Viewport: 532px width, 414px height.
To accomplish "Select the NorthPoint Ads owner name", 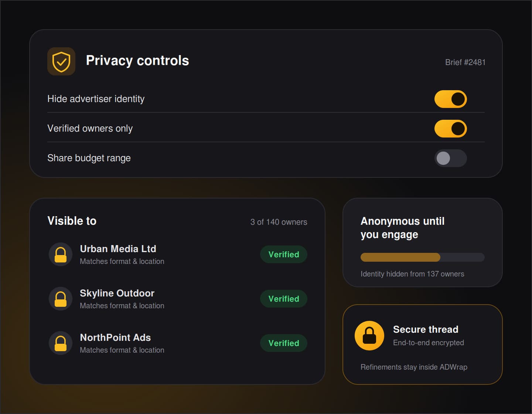I will pos(115,337).
